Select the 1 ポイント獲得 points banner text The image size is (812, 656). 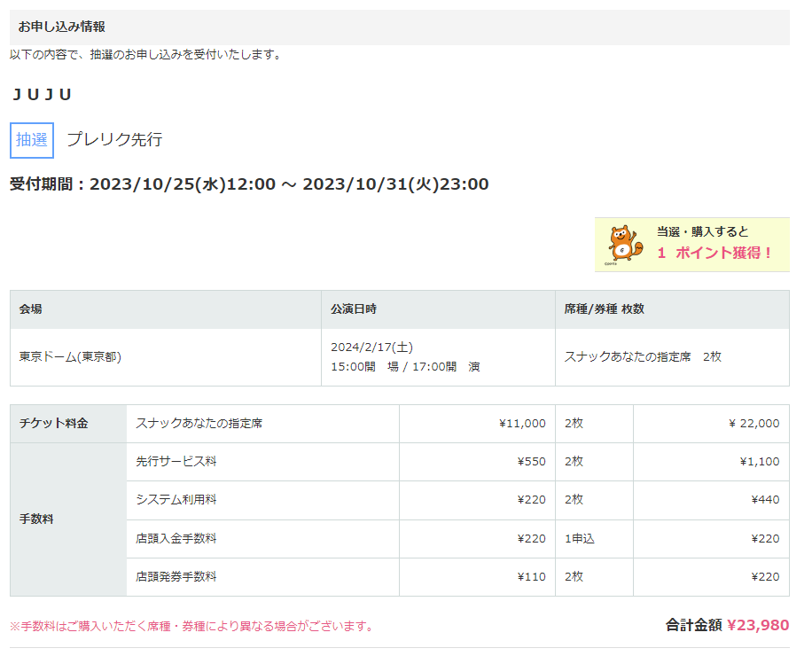click(x=714, y=253)
